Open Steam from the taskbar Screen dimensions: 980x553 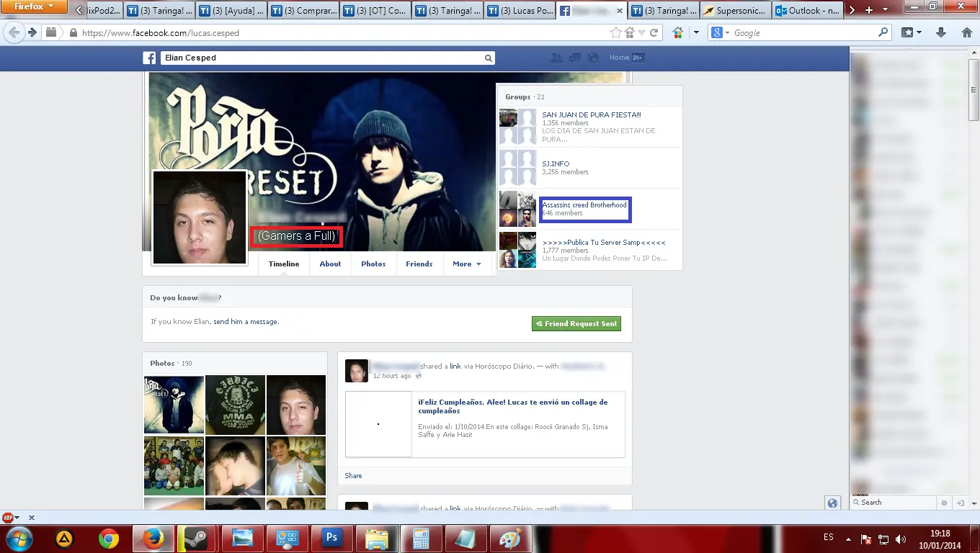(195, 539)
